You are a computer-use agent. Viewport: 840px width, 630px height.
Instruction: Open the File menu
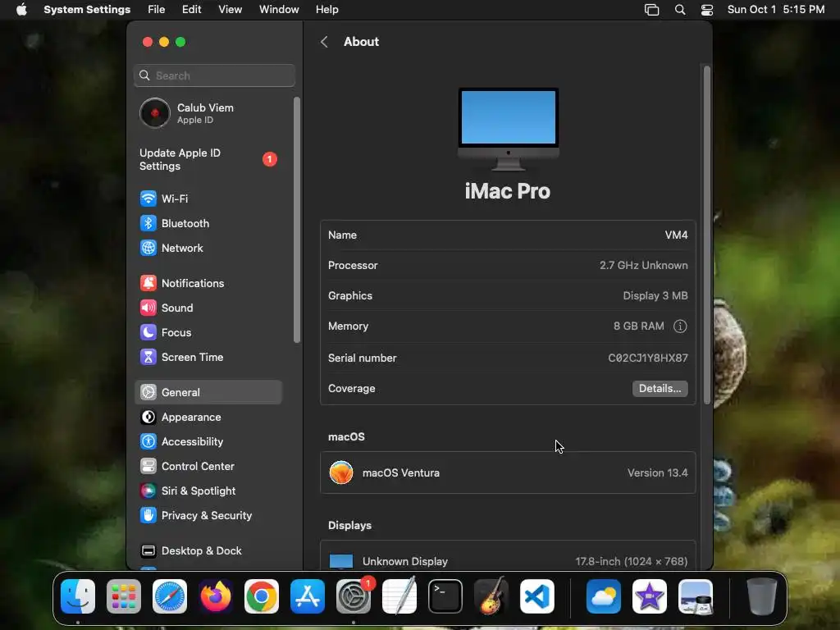pyautogui.click(x=157, y=10)
